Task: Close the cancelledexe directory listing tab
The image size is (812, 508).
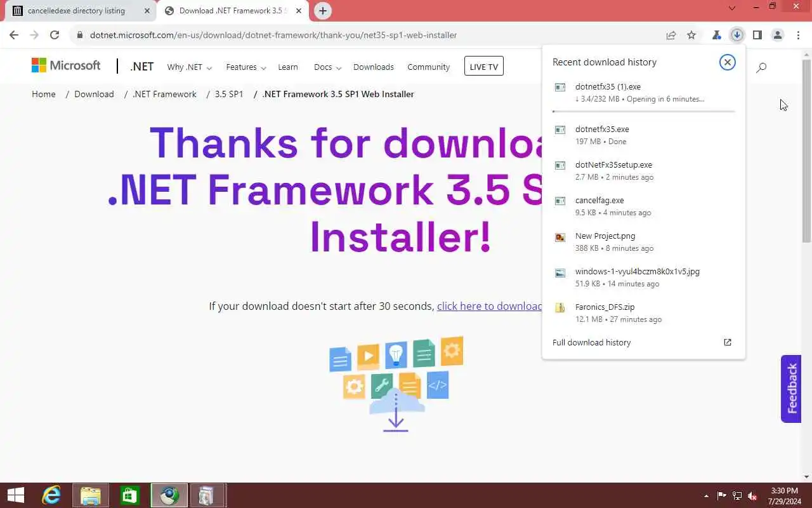Action: [147, 11]
